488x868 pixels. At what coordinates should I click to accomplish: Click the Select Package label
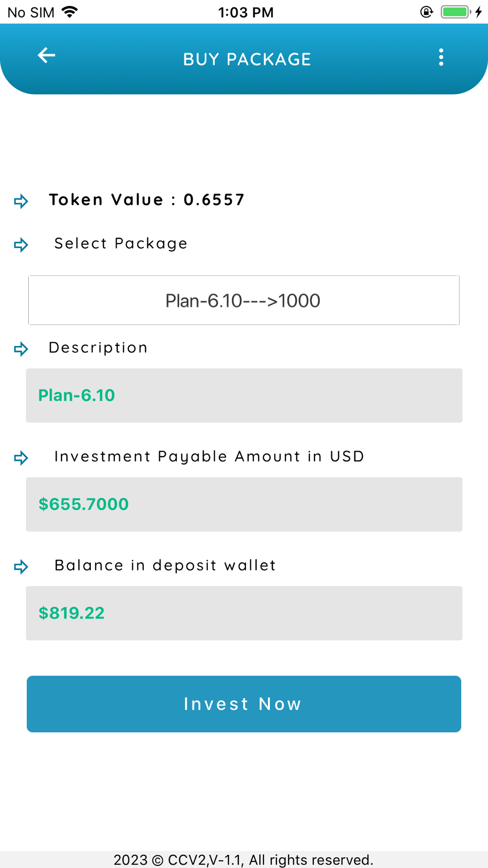(x=121, y=244)
